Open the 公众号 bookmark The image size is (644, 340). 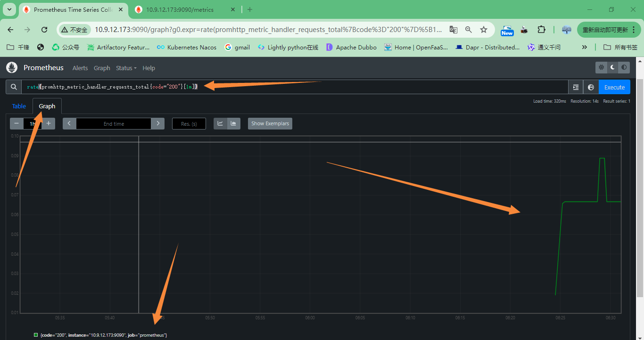point(66,47)
